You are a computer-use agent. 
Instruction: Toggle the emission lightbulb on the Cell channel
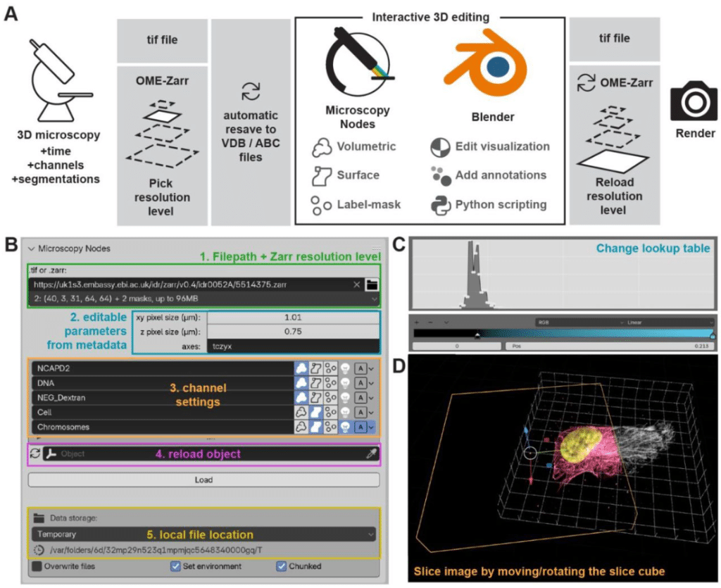[345, 412]
